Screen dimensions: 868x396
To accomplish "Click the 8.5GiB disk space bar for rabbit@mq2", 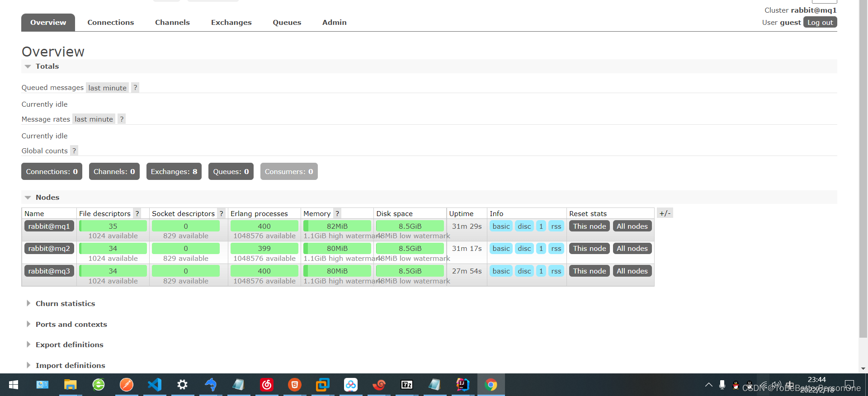I will [410, 248].
